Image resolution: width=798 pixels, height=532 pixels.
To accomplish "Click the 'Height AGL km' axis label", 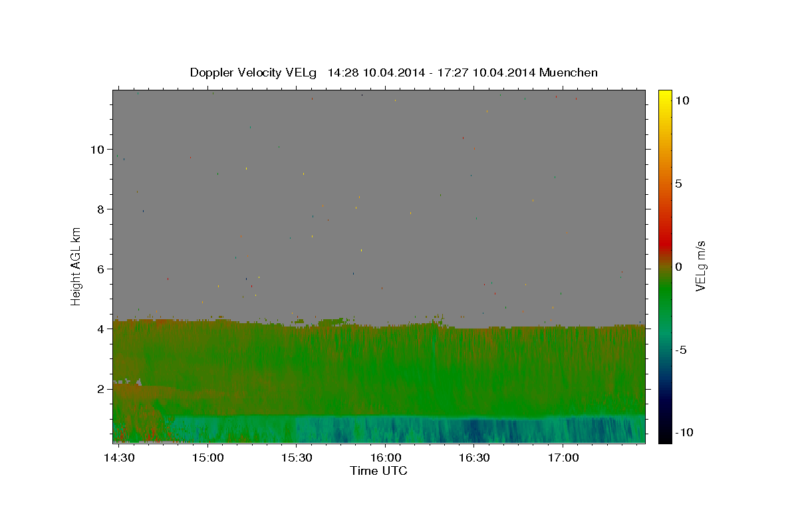I will 76,267.
